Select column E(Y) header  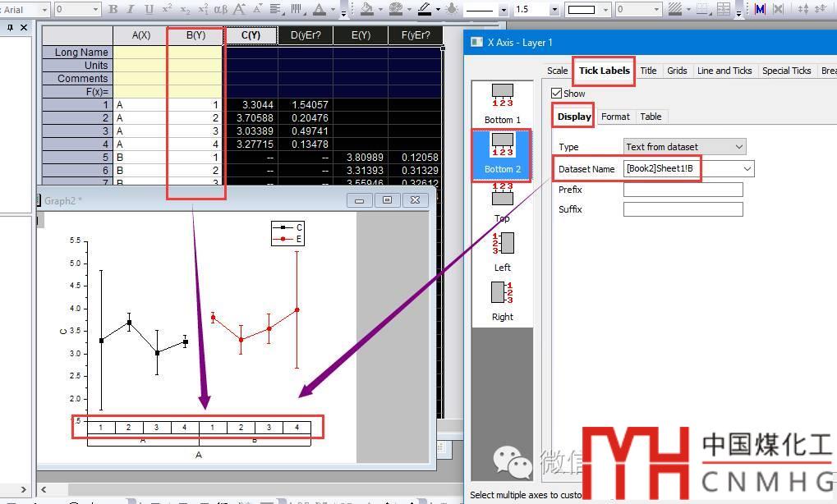point(361,35)
